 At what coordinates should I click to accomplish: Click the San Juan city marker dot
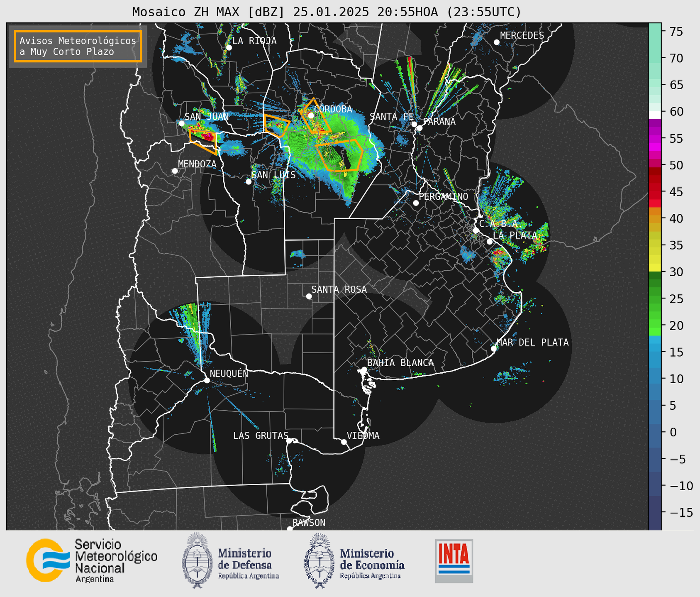[x=181, y=123]
